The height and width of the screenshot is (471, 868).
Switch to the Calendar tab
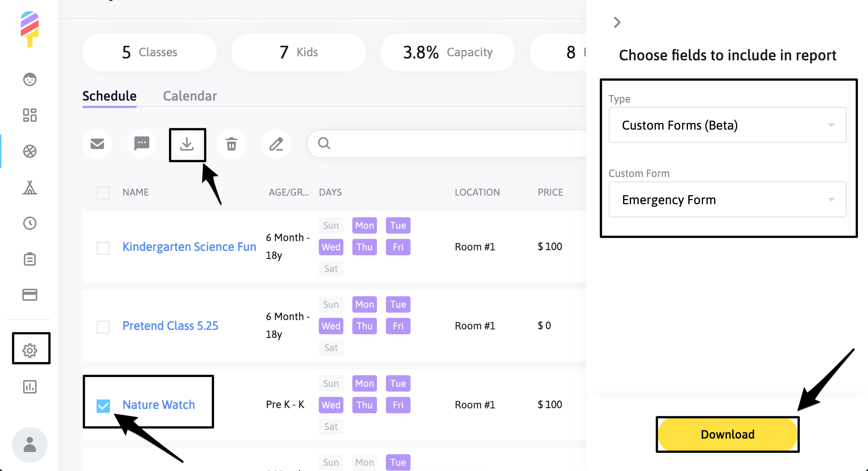click(x=190, y=96)
